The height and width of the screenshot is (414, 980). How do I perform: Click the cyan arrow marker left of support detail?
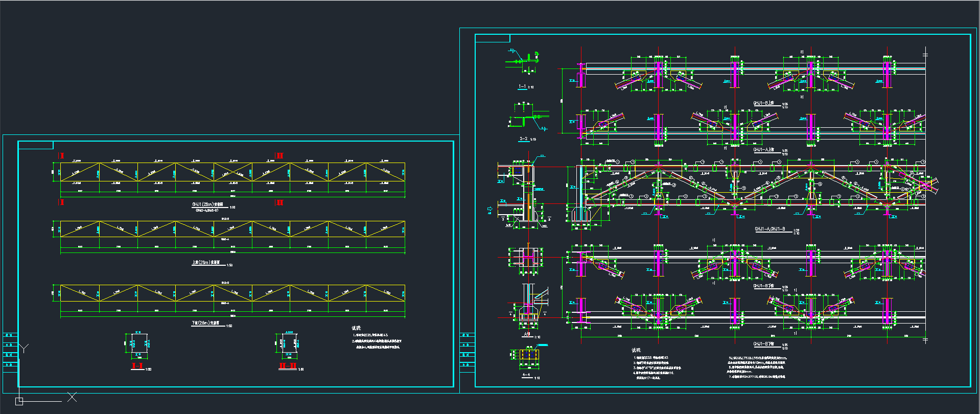point(491,209)
